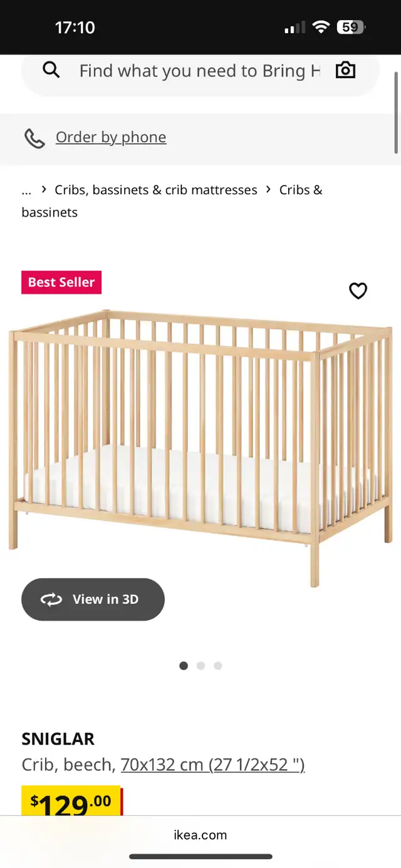The width and height of the screenshot is (401, 868).
Task: Open size selector 70x132 cm link
Action: point(212,765)
